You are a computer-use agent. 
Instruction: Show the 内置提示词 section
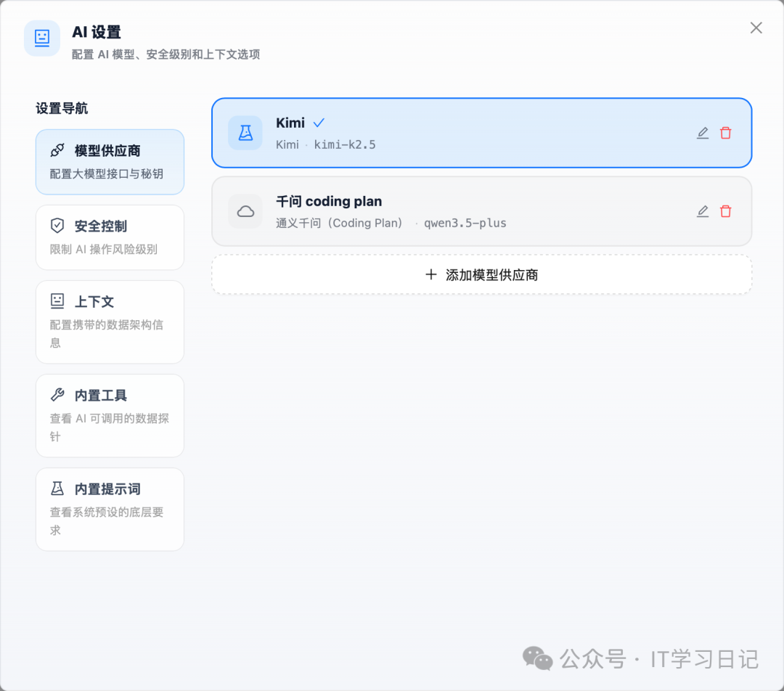pyautogui.click(x=110, y=510)
